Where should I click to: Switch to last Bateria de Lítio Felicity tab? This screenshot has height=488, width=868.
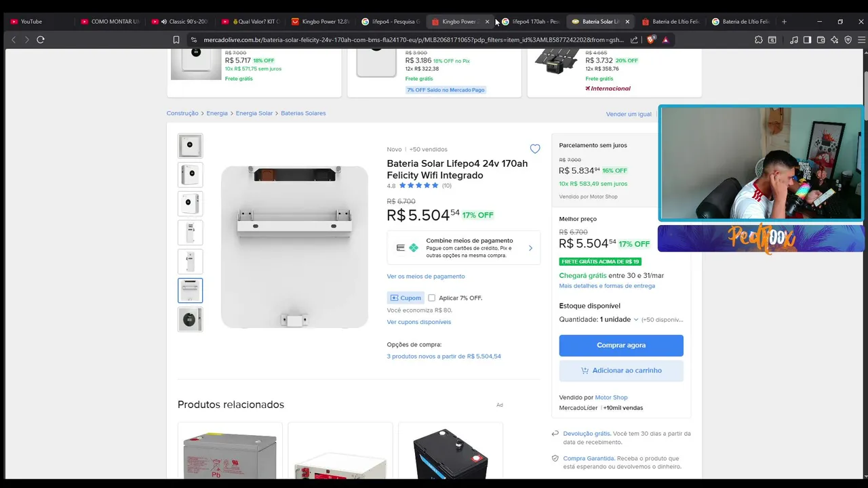point(741,22)
